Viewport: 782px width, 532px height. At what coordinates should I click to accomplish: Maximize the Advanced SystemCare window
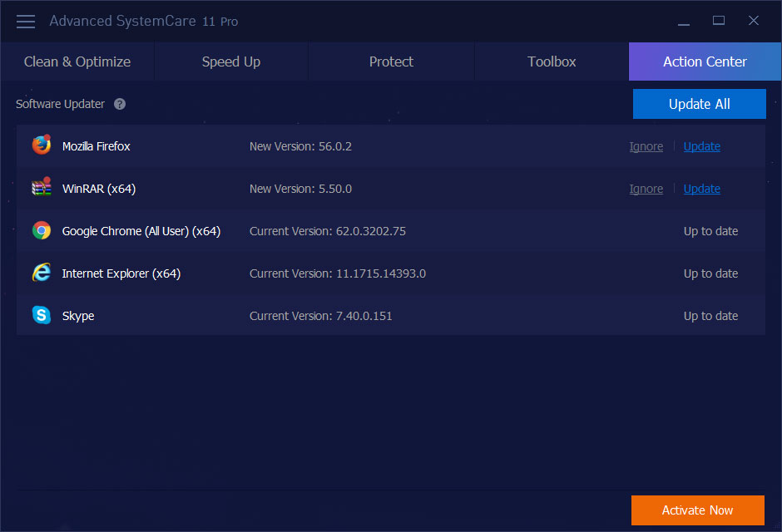719,21
